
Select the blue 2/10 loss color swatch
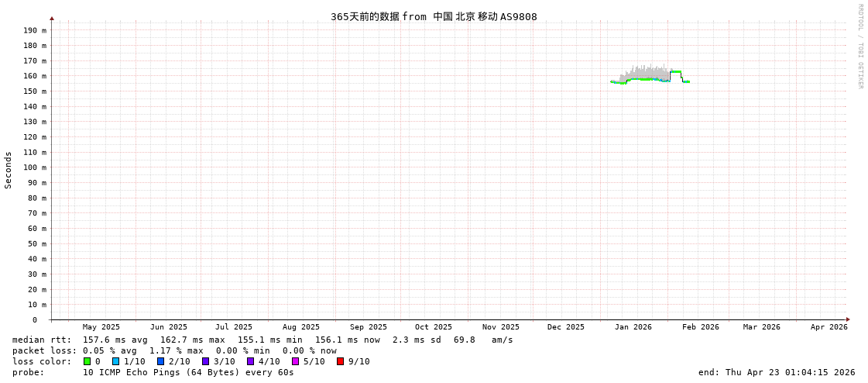click(x=160, y=361)
